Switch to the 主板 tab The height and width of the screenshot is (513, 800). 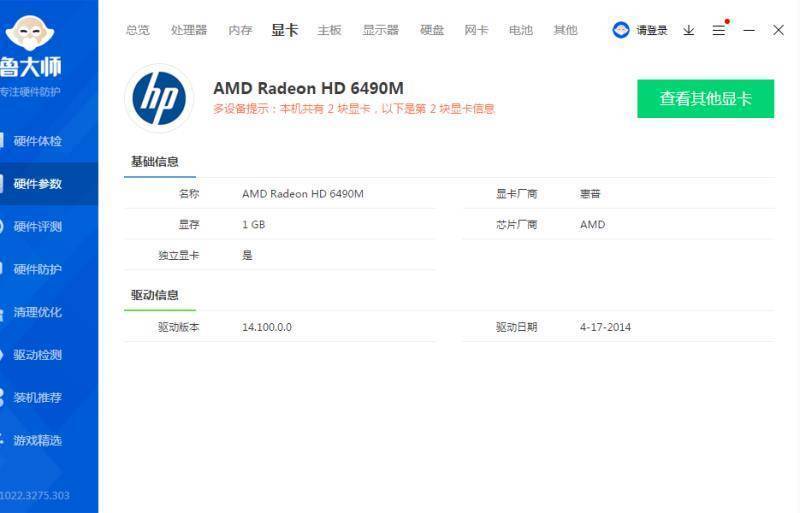(x=329, y=30)
